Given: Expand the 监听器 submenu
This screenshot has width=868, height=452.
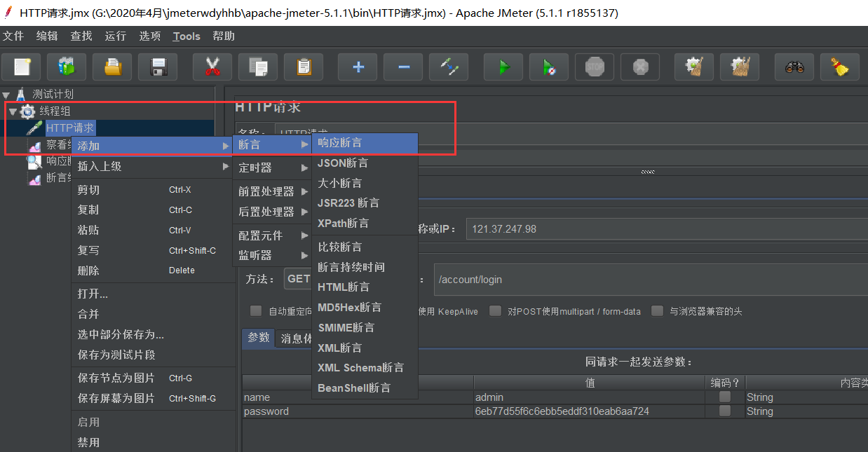Looking at the screenshot, I should pyautogui.click(x=272, y=256).
